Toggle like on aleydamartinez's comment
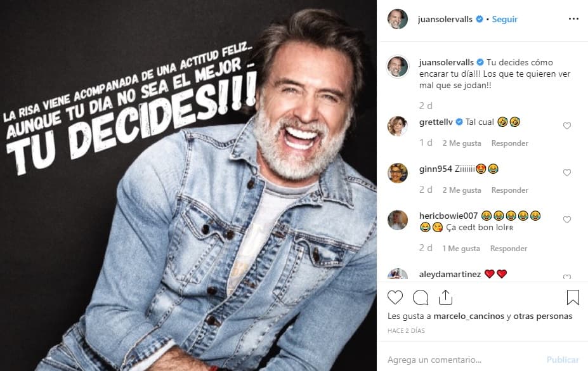Image resolution: width=588 pixels, height=371 pixels. (x=566, y=277)
